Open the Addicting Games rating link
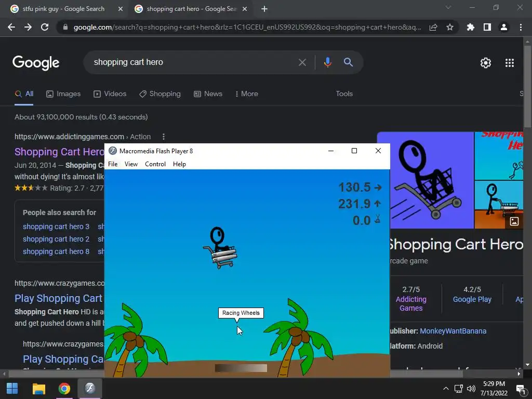Viewport: 532px width, 399px height. pos(411,303)
